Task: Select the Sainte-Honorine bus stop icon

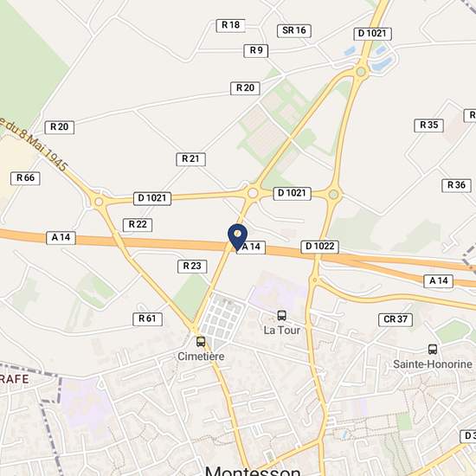Action: coord(433,349)
